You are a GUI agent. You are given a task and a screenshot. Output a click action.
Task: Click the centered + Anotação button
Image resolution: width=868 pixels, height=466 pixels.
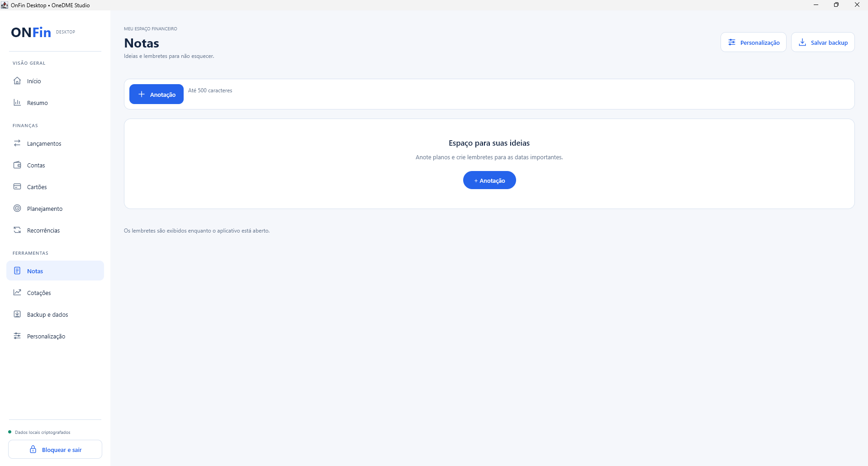click(x=489, y=180)
